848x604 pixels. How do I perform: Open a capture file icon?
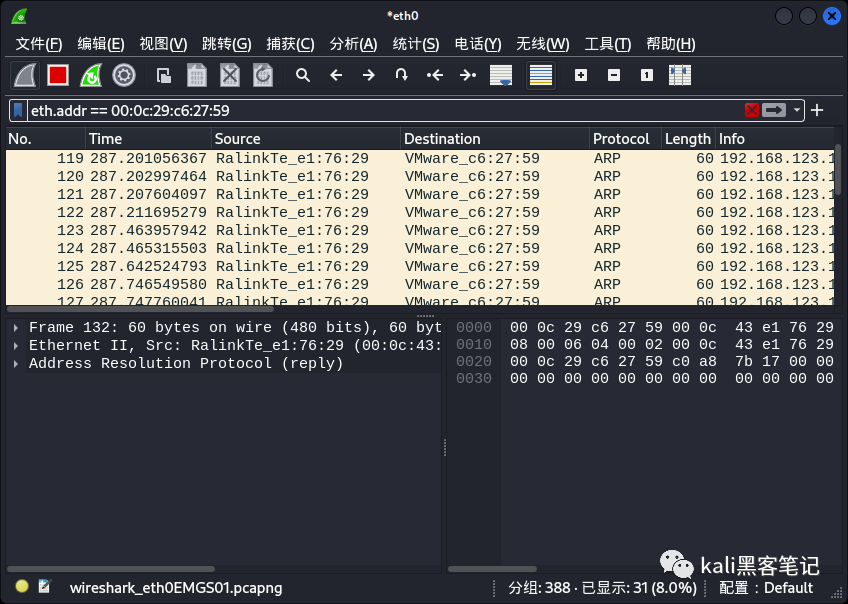pyautogui.click(x=163, y=75)
